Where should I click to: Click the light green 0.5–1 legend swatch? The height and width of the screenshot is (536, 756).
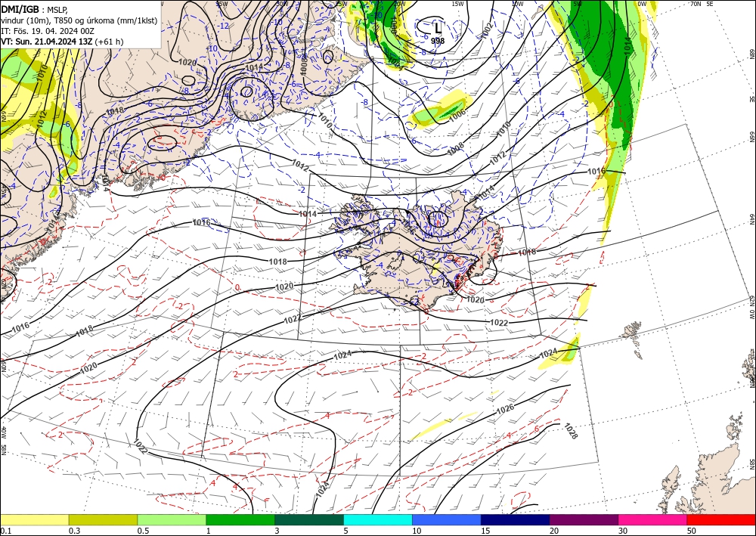pos(172,519)
